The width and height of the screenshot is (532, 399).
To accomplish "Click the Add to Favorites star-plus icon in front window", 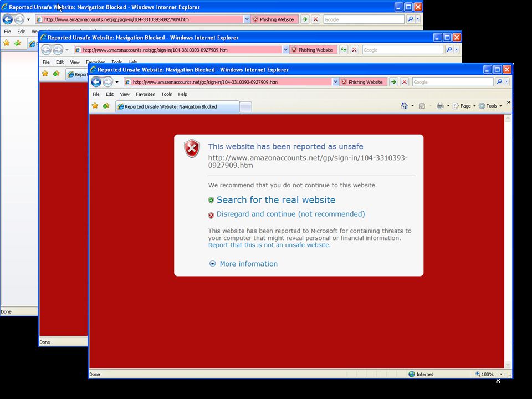I will coord(106,106).
